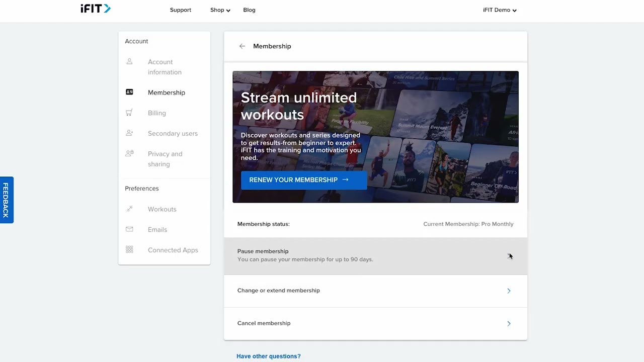Click the Privacy and sharing icon
Screen dimensions: 644x362
point(129,153)
